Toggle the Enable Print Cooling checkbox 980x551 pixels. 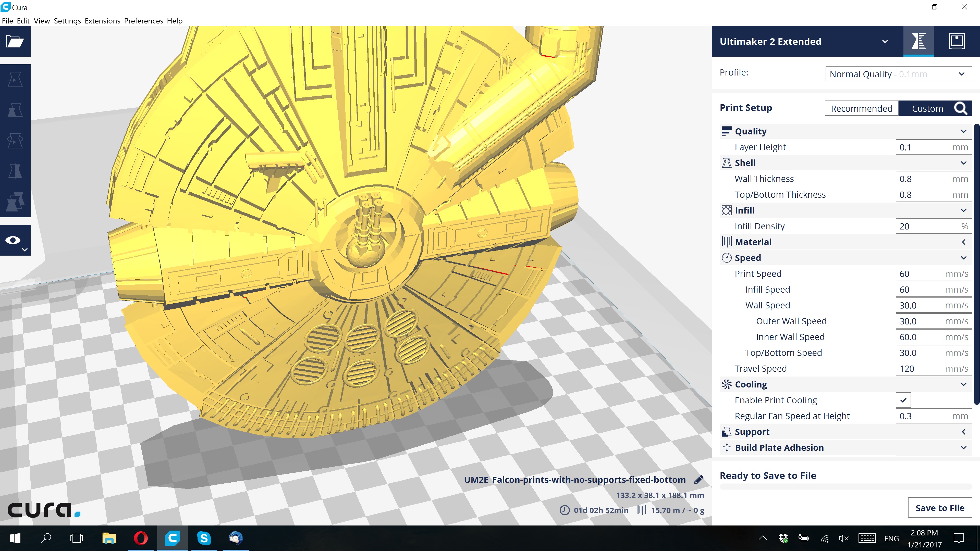click(903, 400)
